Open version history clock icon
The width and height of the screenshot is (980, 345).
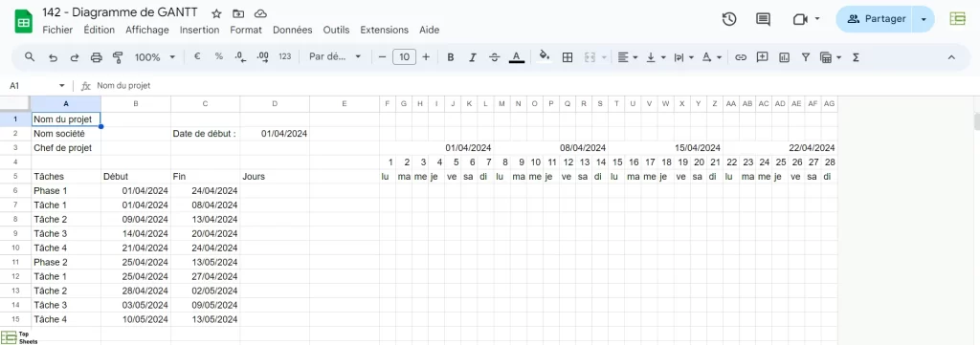pyautogui.click(x=728, y=19)
